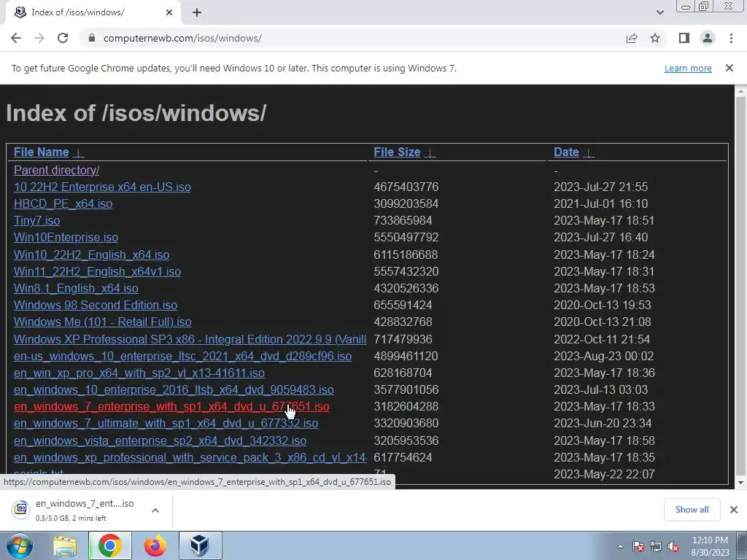Image resolution: width=747 pixels, height=560 pixels.
Task: Share this page icon
Action: [632, 38]
